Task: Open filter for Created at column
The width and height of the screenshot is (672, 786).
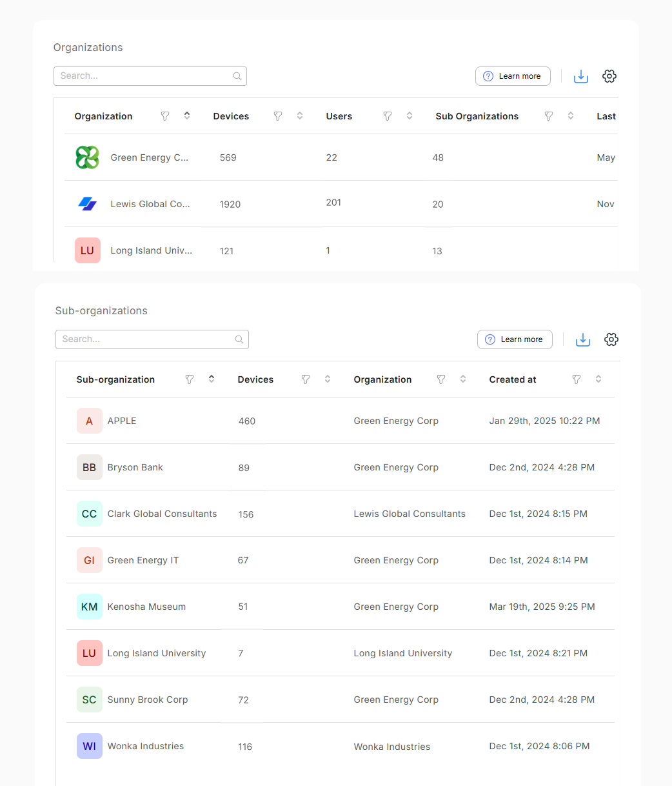Action: [577, 379]
